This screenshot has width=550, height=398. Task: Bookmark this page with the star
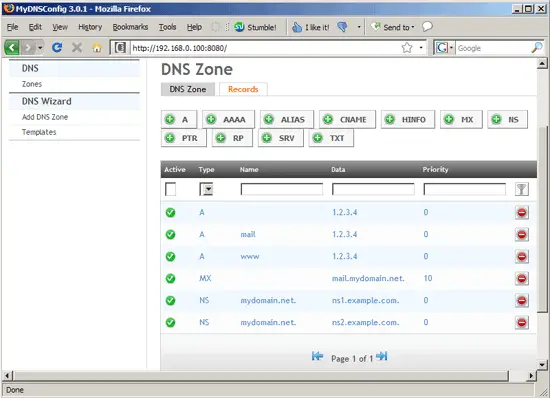pyautogui.click(x=407, y=47)
